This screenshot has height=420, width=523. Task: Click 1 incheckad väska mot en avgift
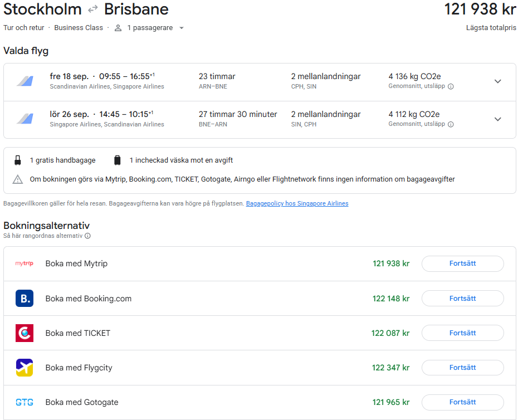(x=181, y=160)
